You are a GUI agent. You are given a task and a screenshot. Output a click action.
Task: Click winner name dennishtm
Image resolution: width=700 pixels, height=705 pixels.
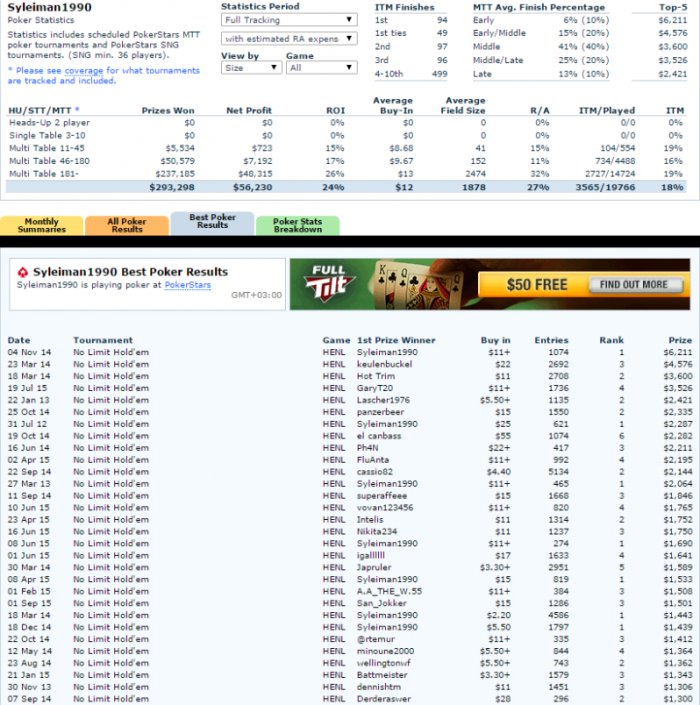coord(379,687)
